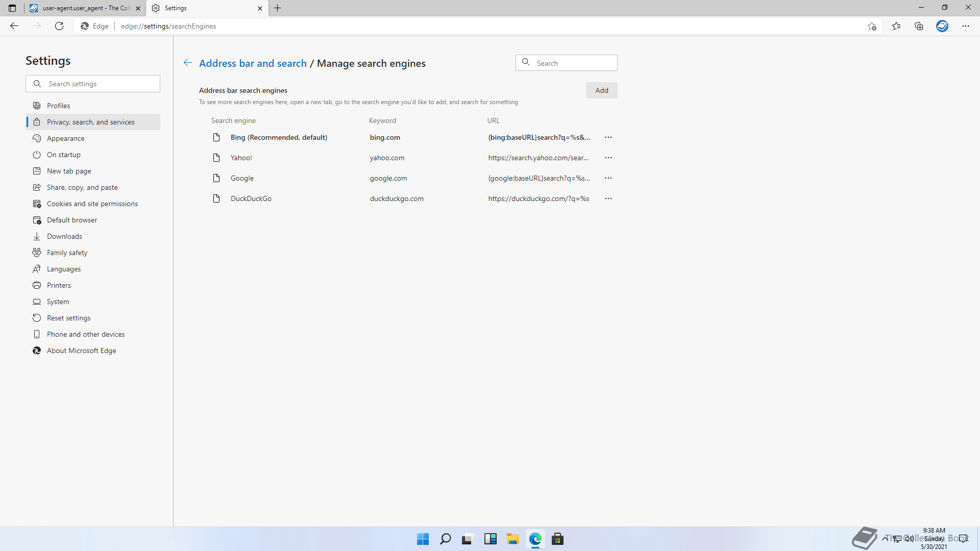
Task: Click the Address bar and search link
Action: pyautogui.click(x=253, y=63)
